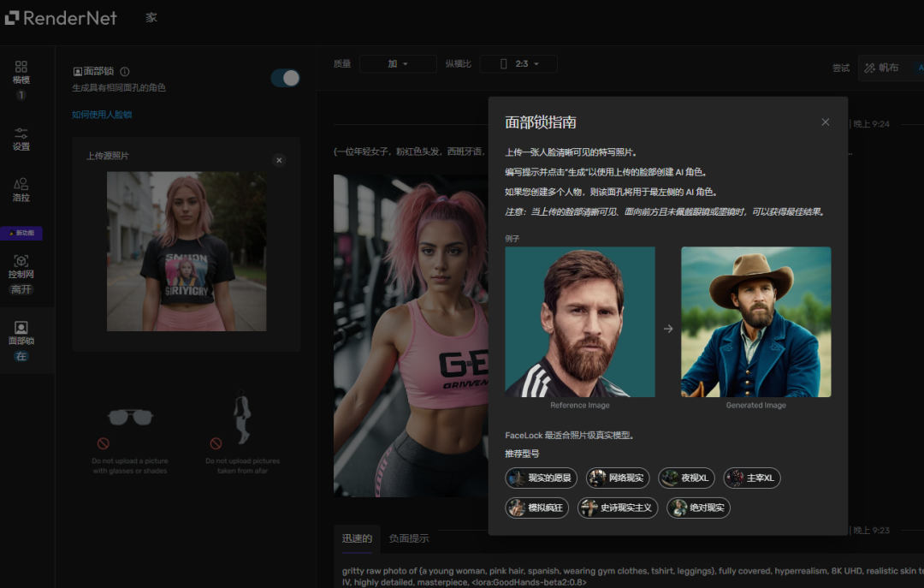Choose the 夜视XL recommended model
This screenshot has height=588, width=924.
pyautogui.click(x=686, y=478)
